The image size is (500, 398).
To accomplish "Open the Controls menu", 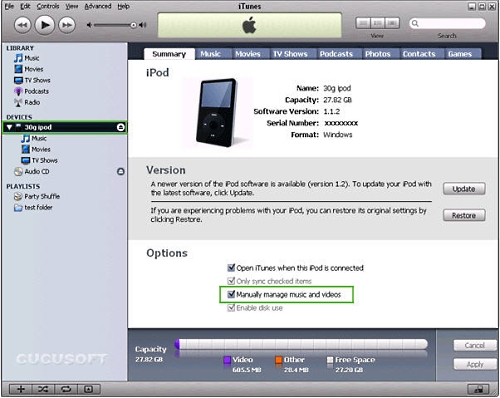I will [48, 6].
